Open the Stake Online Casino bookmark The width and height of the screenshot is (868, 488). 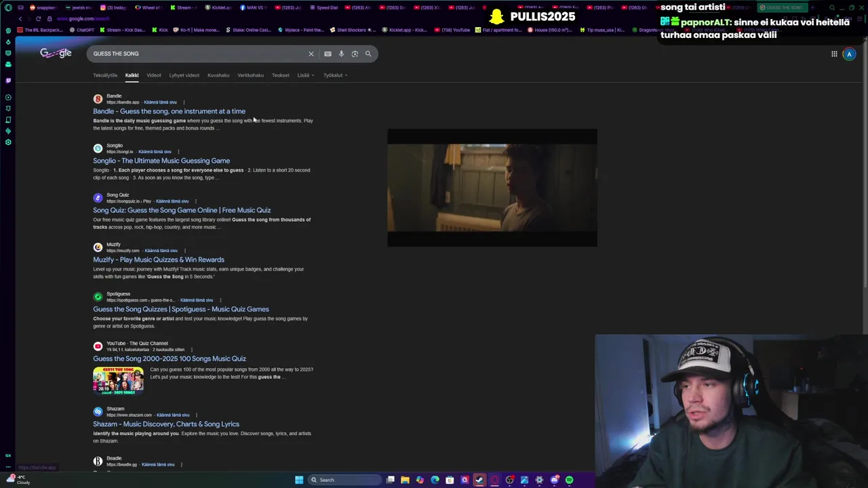pyautogui.click(x=248, y=30)
